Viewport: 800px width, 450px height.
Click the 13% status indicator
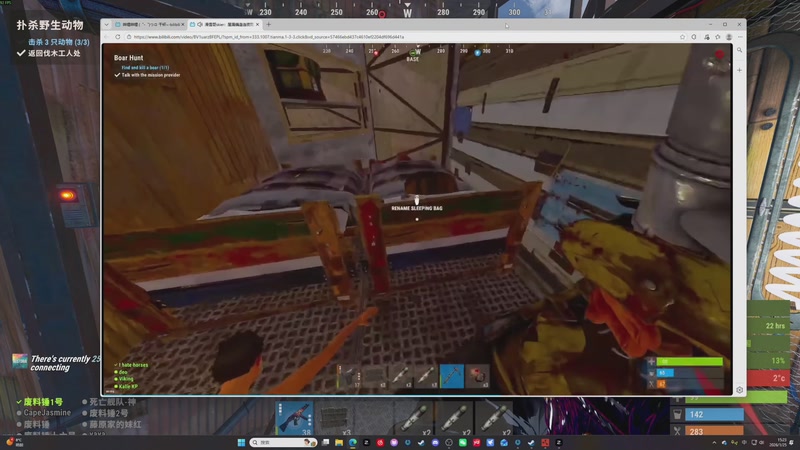(x=768, y=360)
